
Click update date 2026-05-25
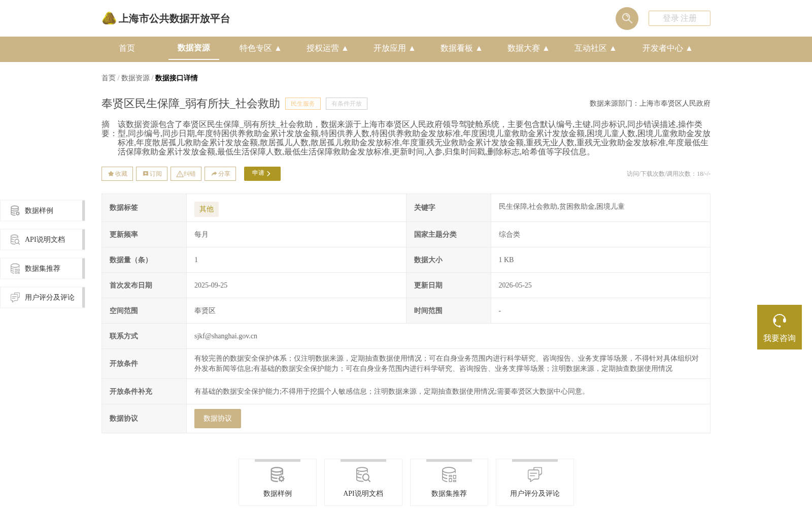(x=515, y=285)
